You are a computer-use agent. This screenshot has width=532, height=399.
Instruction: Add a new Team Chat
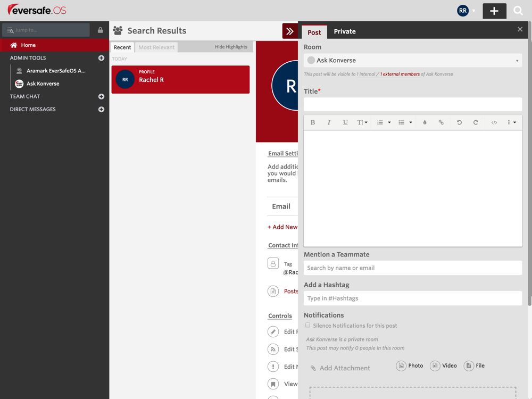101,97
